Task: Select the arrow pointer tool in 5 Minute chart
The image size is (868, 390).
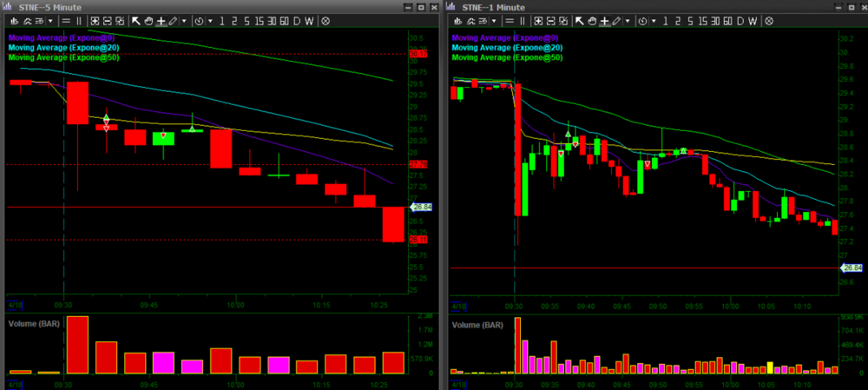Action: (136, 20)
